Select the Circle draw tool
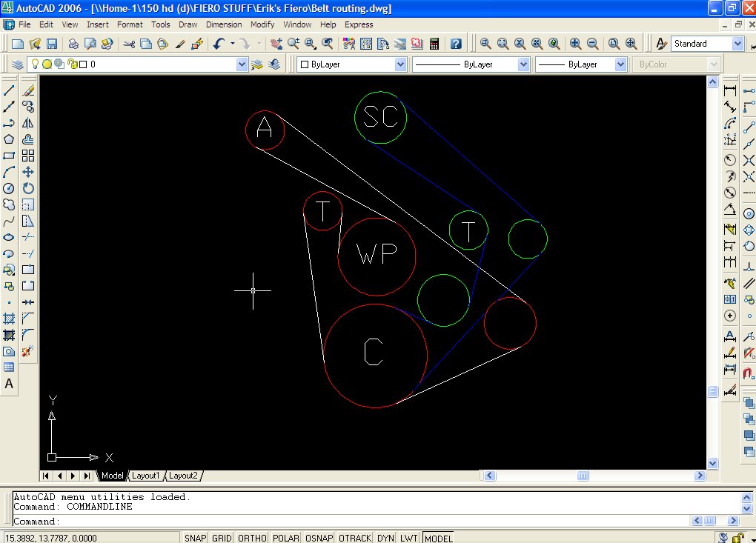Screen dimensions: 756x543 point(9,188)
